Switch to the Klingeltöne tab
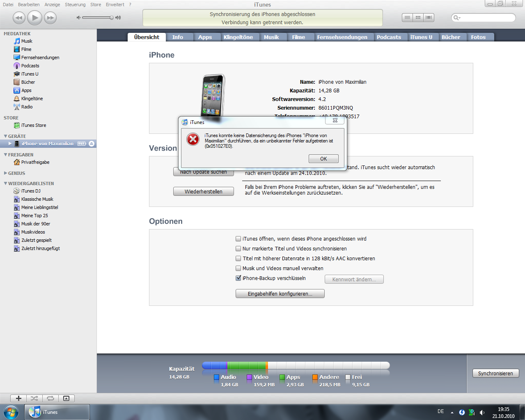The width and height of the screenshot is (525, 420). [x=238, y=37]
